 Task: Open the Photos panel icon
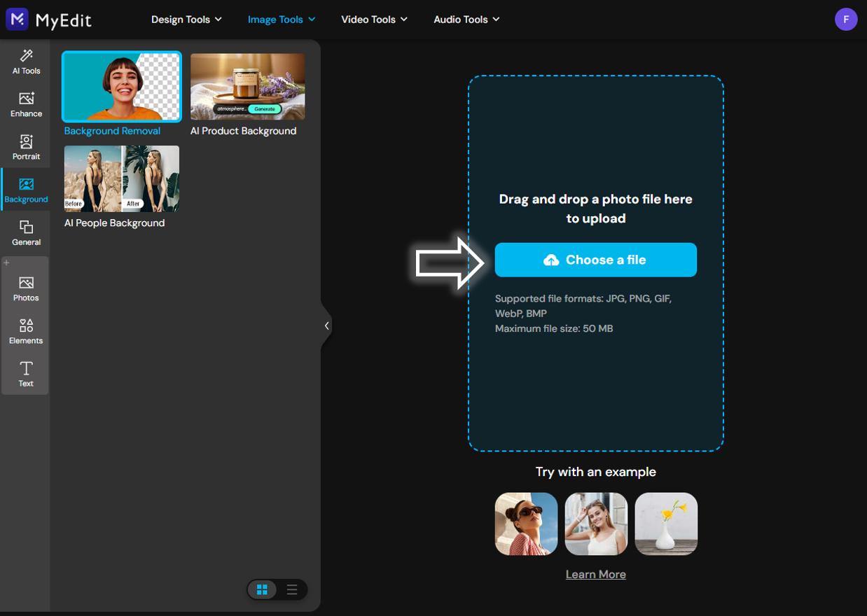[x=26, y=287]
